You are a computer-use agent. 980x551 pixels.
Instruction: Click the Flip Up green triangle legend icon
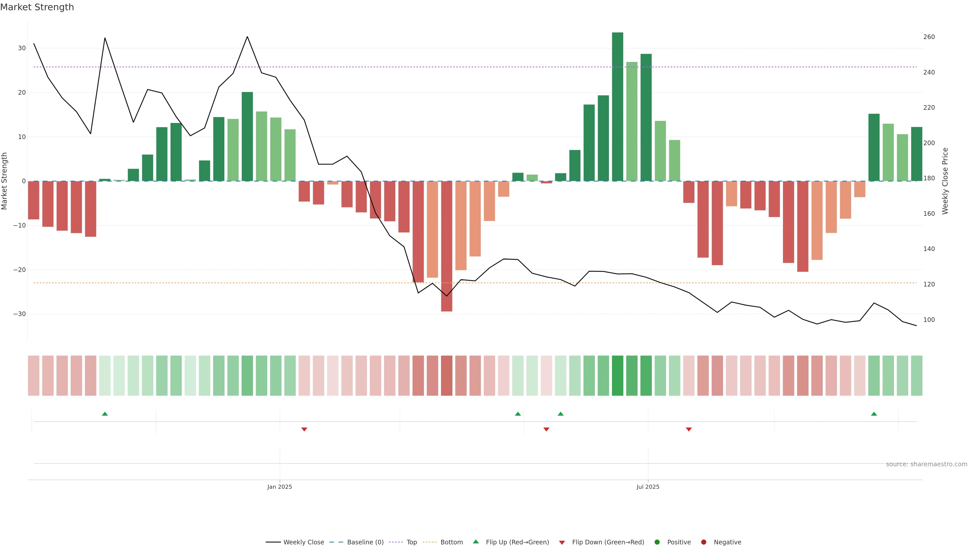[x=475, y=542]
